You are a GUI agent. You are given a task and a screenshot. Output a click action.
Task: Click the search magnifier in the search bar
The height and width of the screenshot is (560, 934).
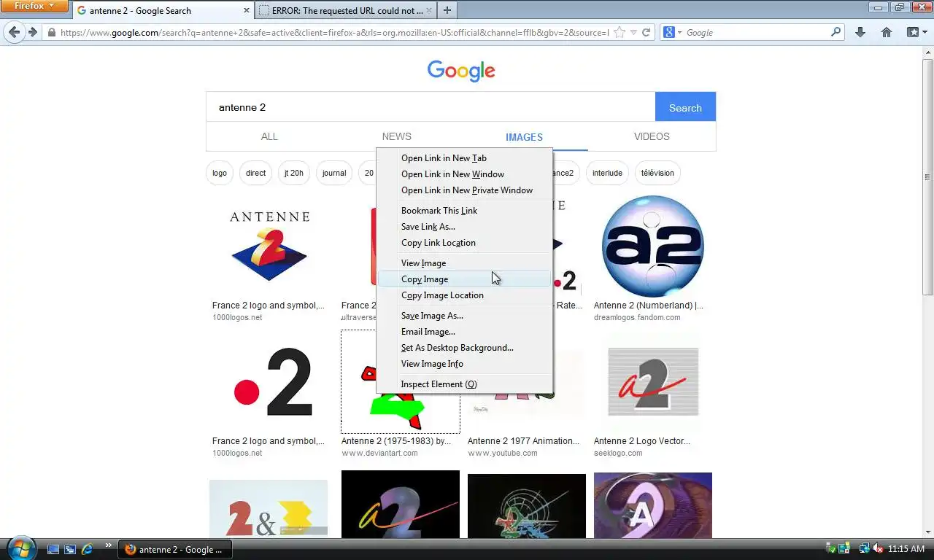(x=836, y=32)
